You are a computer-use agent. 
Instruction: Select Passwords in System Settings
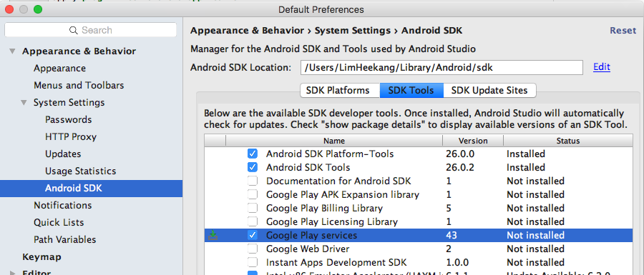click(68, 120)
